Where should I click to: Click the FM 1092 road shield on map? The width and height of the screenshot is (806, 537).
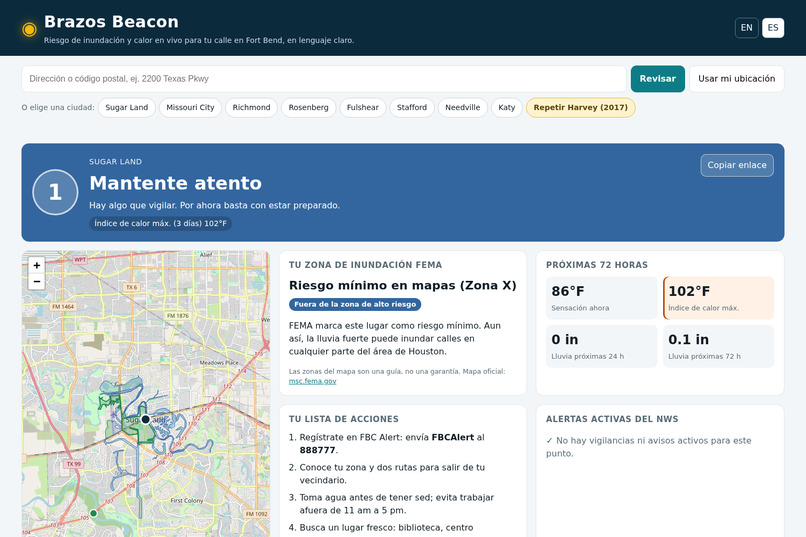257,513
